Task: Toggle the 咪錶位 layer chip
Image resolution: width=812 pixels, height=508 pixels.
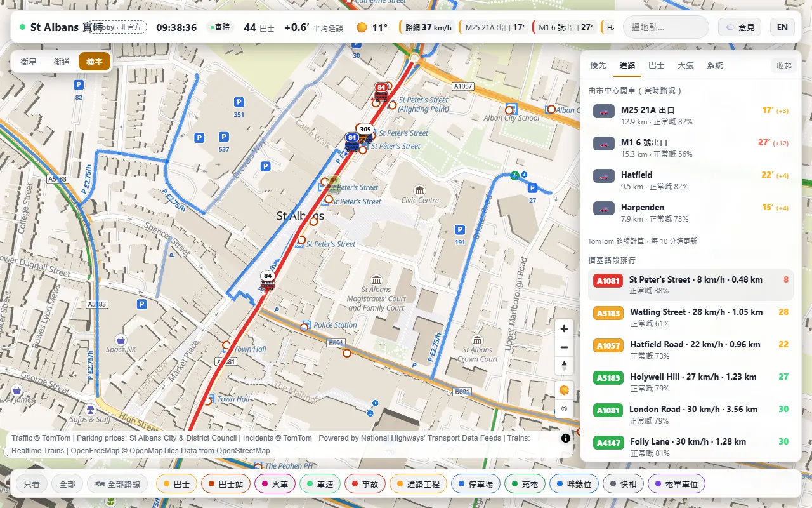Action: point(574,484)
